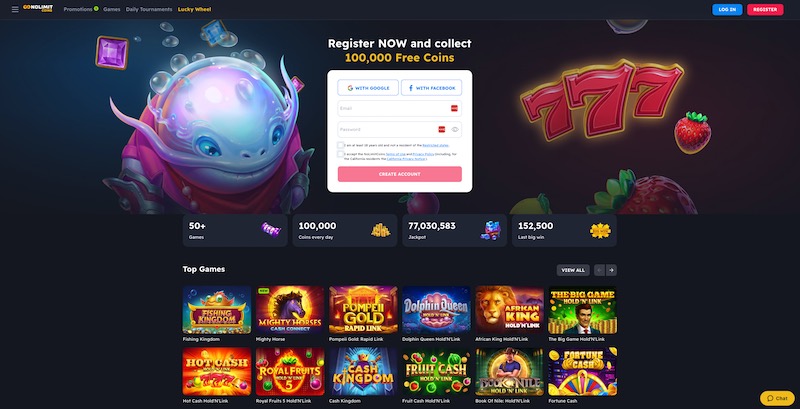Click the password manager icon in Email field

coord(454,108)
